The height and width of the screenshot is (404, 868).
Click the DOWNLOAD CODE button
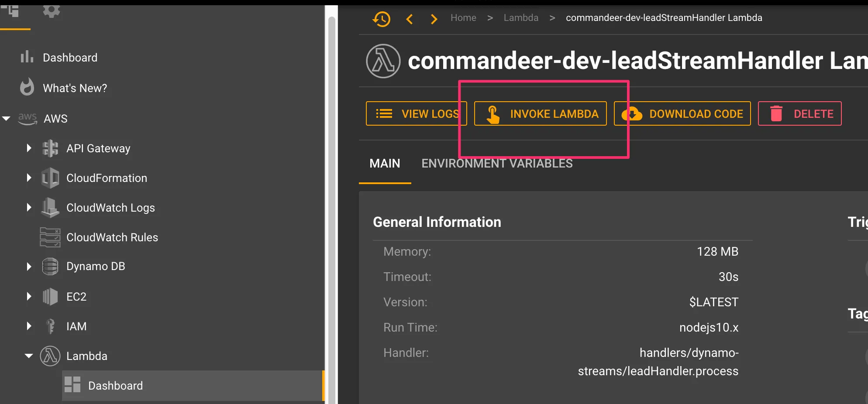(x=682, y=113)
